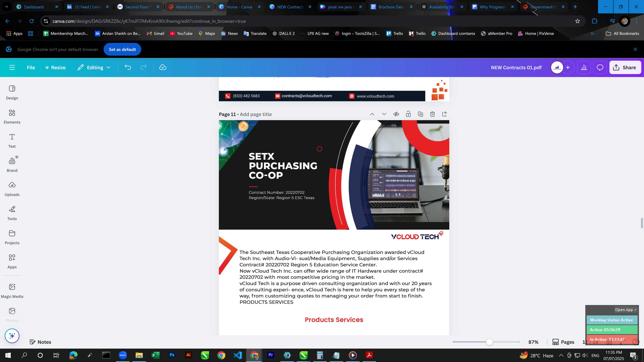This screenshot has height=362, width=644.
Task: Open the Design panel in sidebar
Action: click(x=12, y=93)
